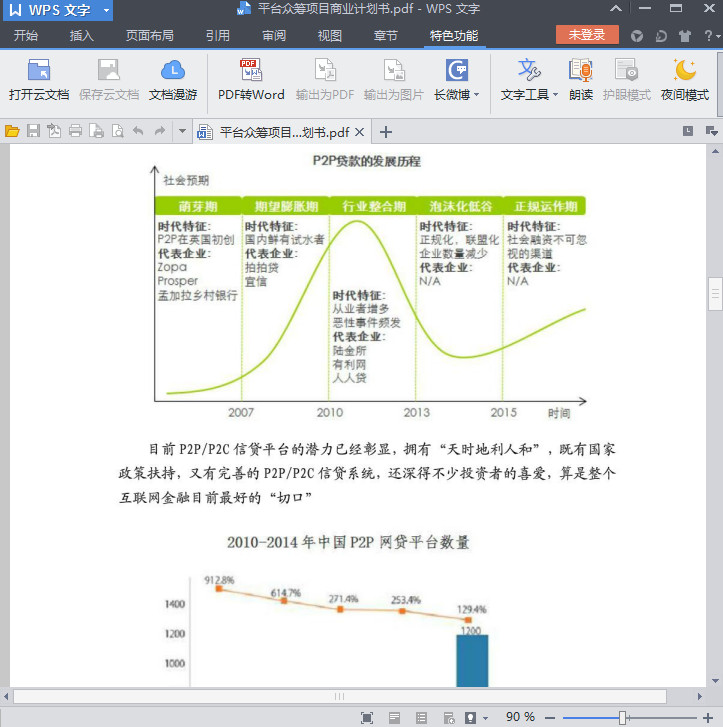Click the undo arrow
Image resolution: width=723 pixels, height=727 pixels.
tap(138, 131)
